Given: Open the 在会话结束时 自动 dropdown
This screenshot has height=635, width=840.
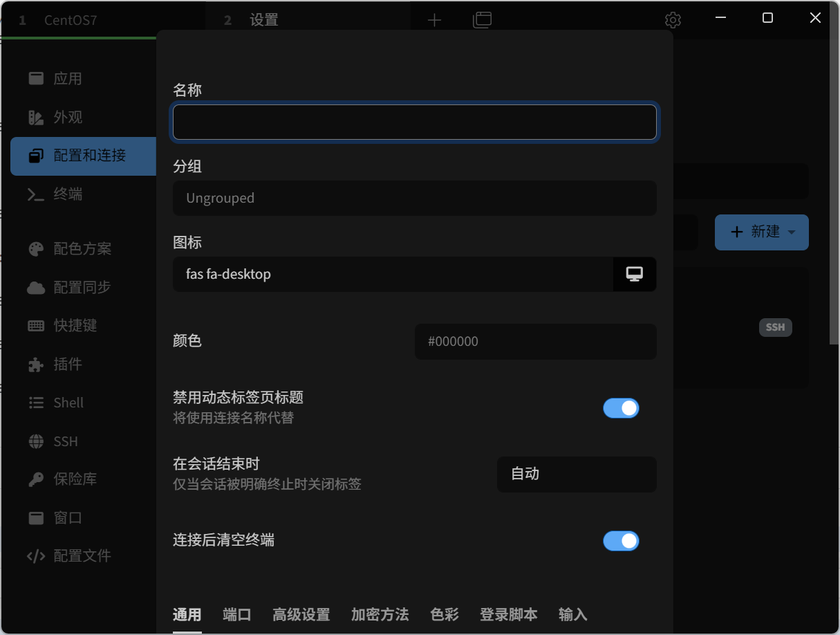Looking at the screenshot, I should 577,475.
